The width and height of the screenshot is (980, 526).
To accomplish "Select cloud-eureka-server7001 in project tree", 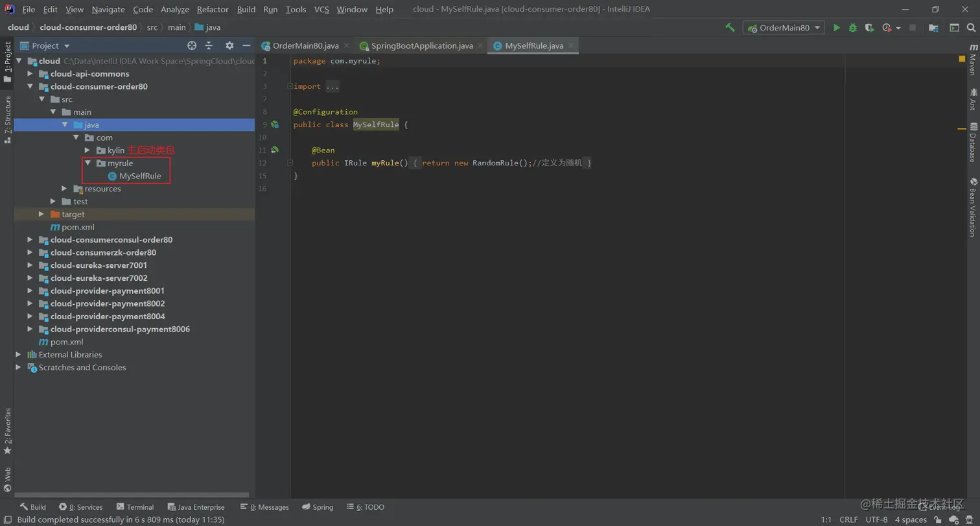I will coord(99,265).
